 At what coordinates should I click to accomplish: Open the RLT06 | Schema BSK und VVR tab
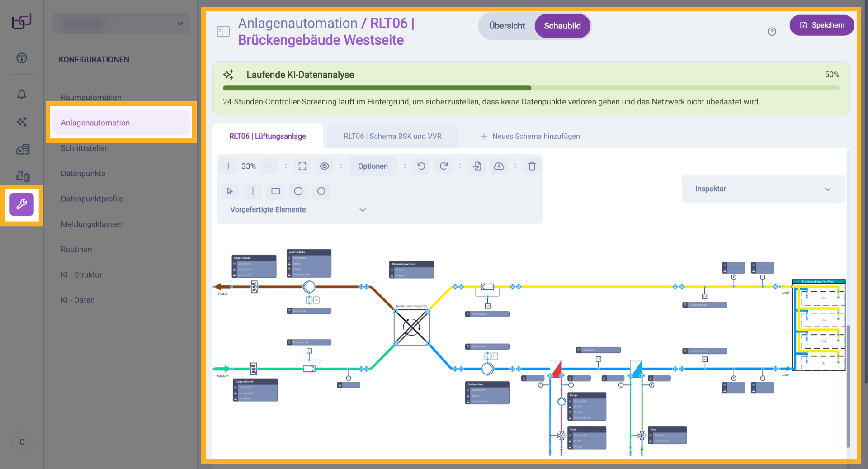tap(392, 136)
